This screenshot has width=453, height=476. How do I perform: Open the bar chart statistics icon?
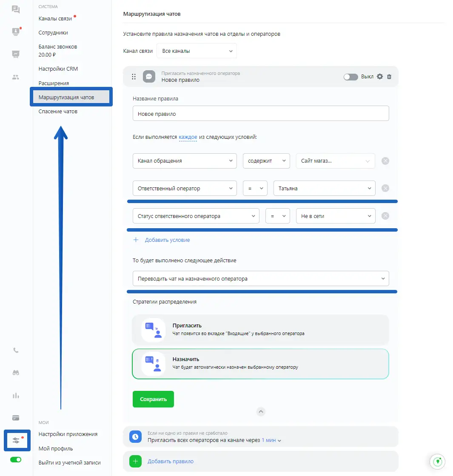pos(16,396)
